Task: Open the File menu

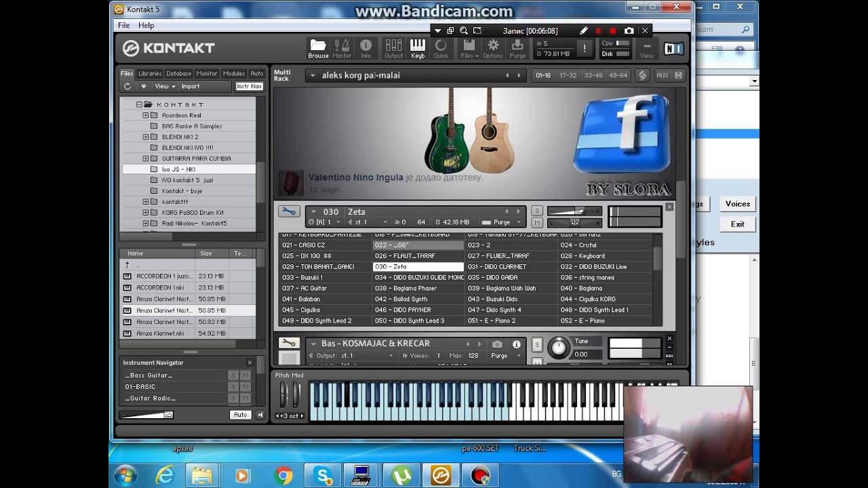Action: click(x=123, y=25)
